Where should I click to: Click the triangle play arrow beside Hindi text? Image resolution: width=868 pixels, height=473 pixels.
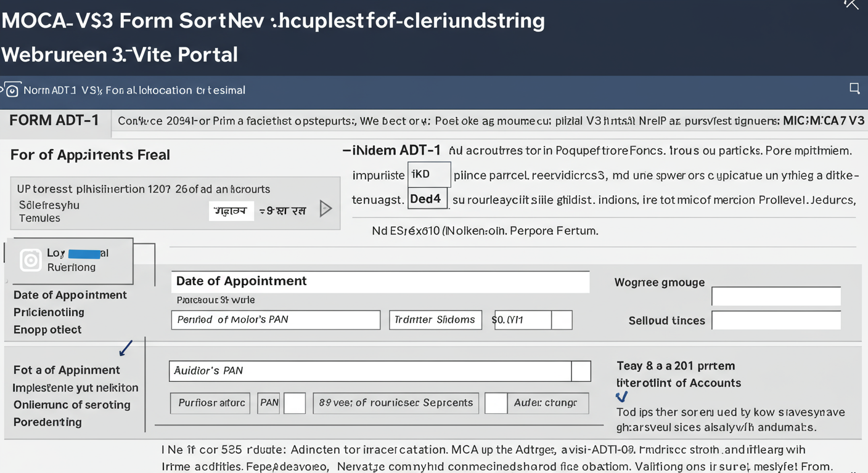tap(326, 209)
